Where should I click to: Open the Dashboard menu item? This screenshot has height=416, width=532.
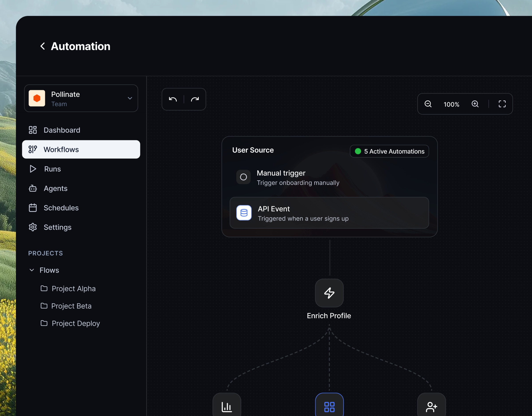pyautogui.click(x=62, y=130)
